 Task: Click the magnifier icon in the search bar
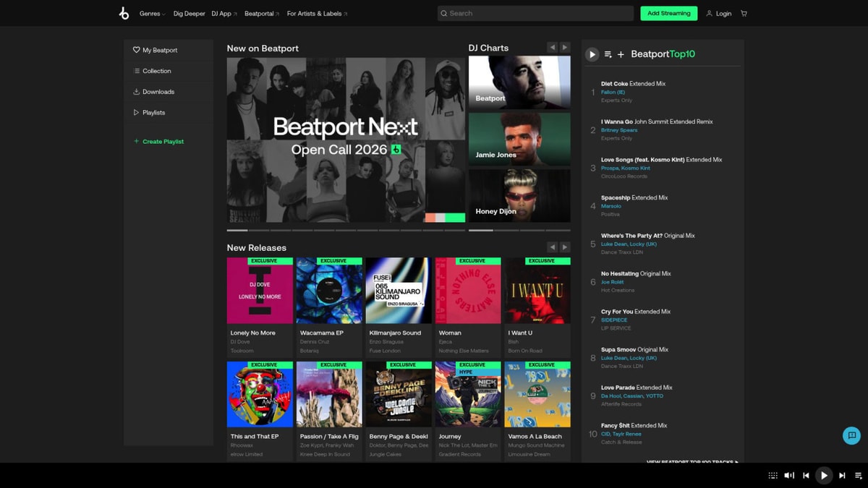pos(444,13)
